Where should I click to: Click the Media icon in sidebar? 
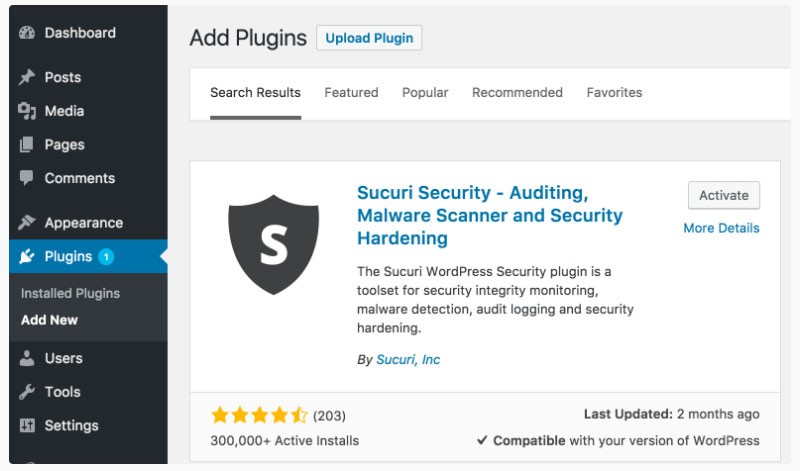click(x=27, y=111)
